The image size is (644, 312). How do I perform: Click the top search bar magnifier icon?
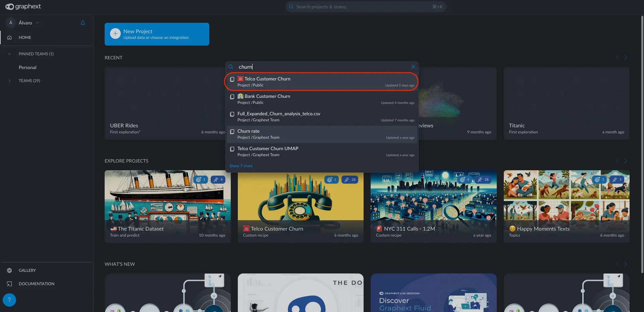point(291,7)
